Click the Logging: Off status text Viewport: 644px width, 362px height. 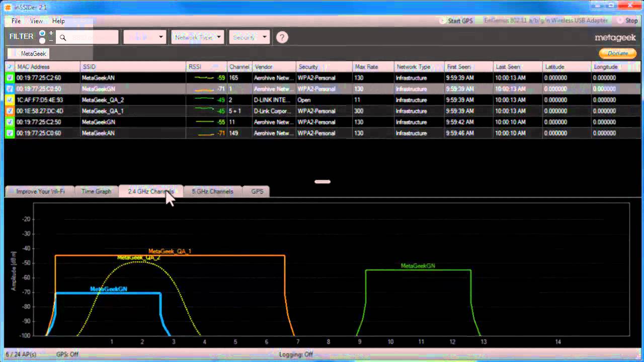[x=296, y=354]
